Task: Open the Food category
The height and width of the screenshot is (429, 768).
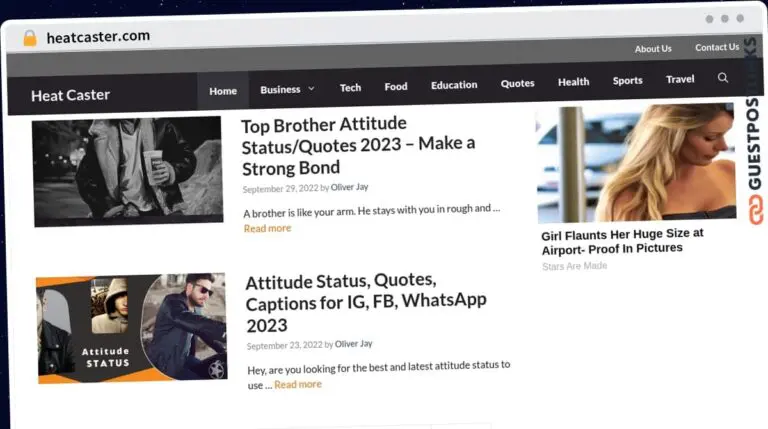Action: tap(396, 86)
